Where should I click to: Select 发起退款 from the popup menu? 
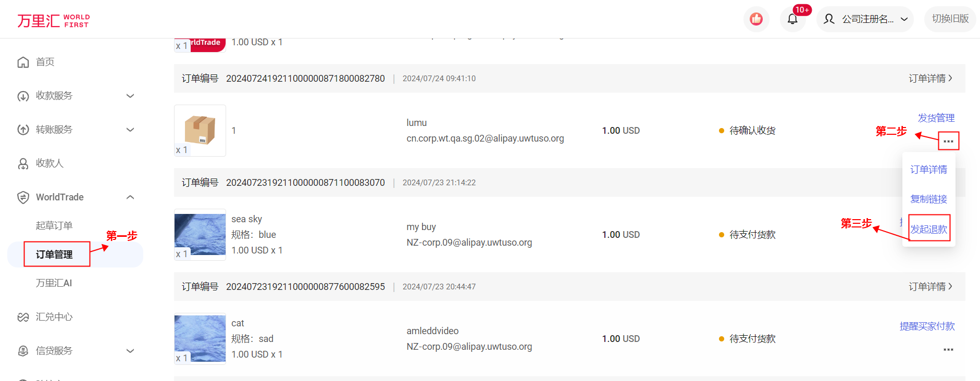pyautogui.click(x=928, y=229)
